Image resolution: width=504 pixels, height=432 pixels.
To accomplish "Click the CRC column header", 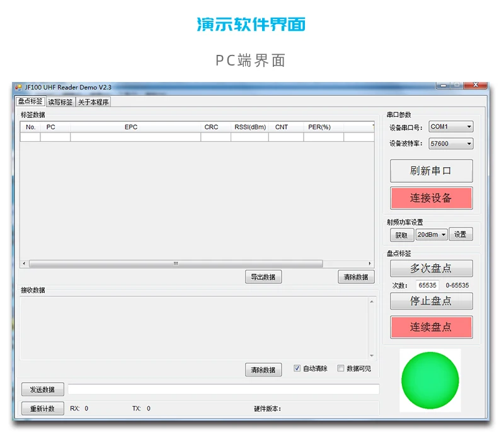I will tap(215, 127).
